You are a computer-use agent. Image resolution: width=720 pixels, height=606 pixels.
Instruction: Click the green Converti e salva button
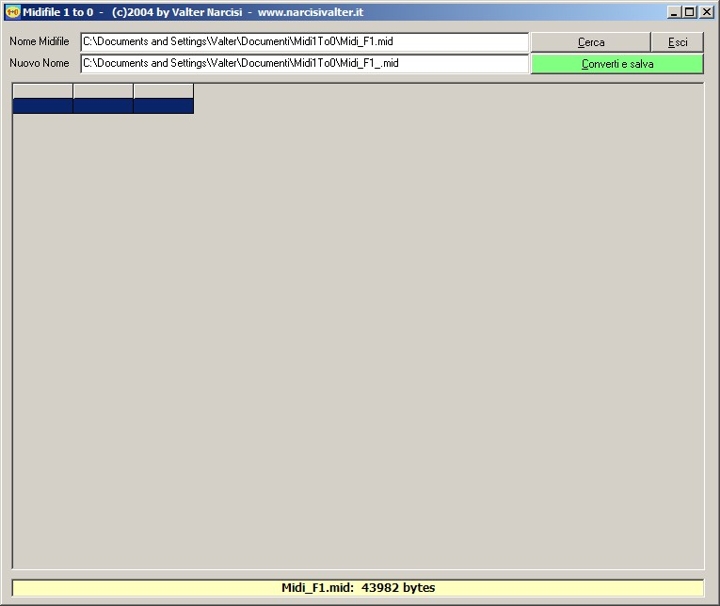pos(617,64)
